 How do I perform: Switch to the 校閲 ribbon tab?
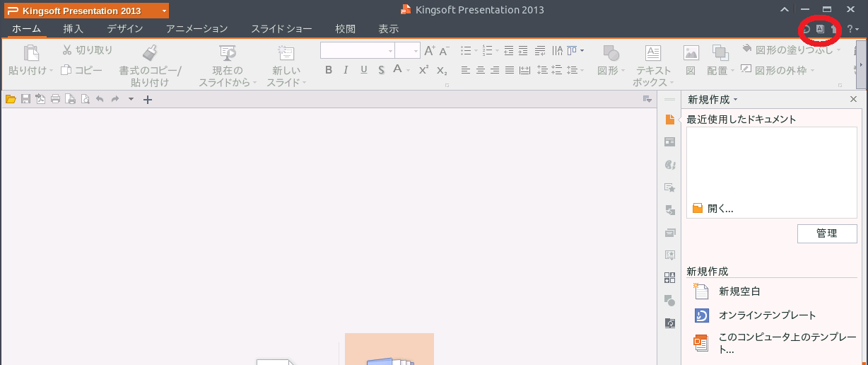346,29
